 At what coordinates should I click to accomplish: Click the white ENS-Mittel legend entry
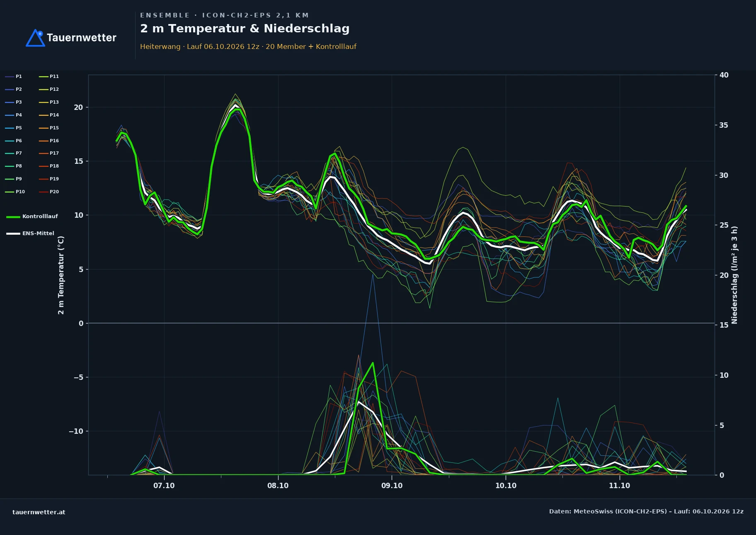coord(30,233)
